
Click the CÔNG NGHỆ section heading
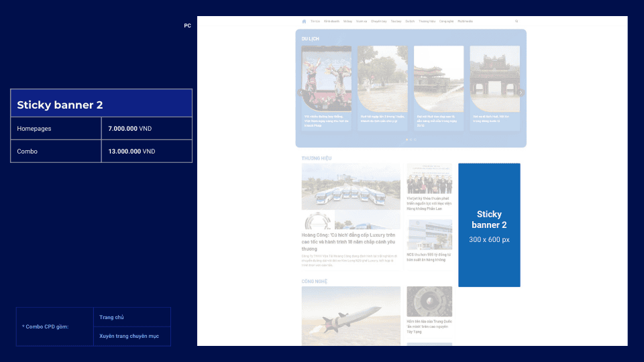[x=315, y=282]
